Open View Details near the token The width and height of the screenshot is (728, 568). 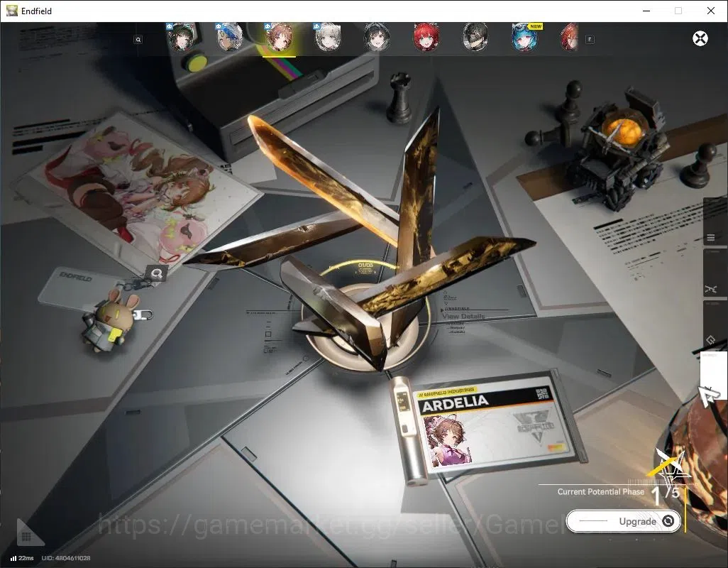(463, 316)
